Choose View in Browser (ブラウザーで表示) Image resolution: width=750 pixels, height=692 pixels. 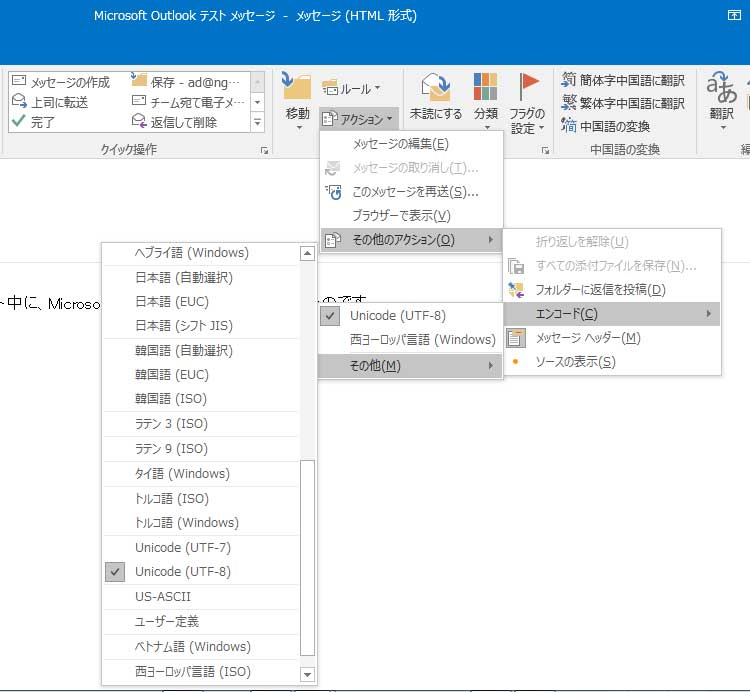pos(401,216)
